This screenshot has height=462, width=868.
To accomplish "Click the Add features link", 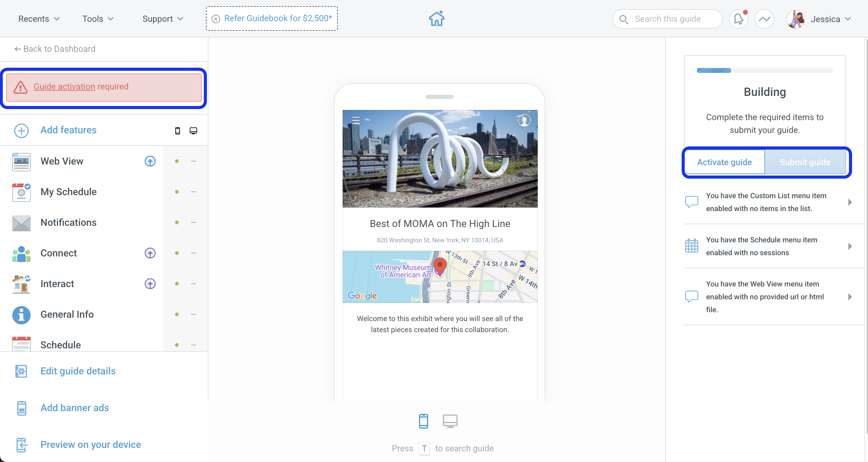I will [68, 130].
